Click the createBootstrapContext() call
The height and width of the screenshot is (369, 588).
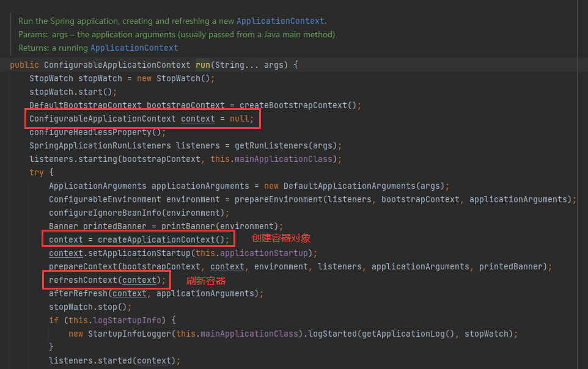click(298, 105)
